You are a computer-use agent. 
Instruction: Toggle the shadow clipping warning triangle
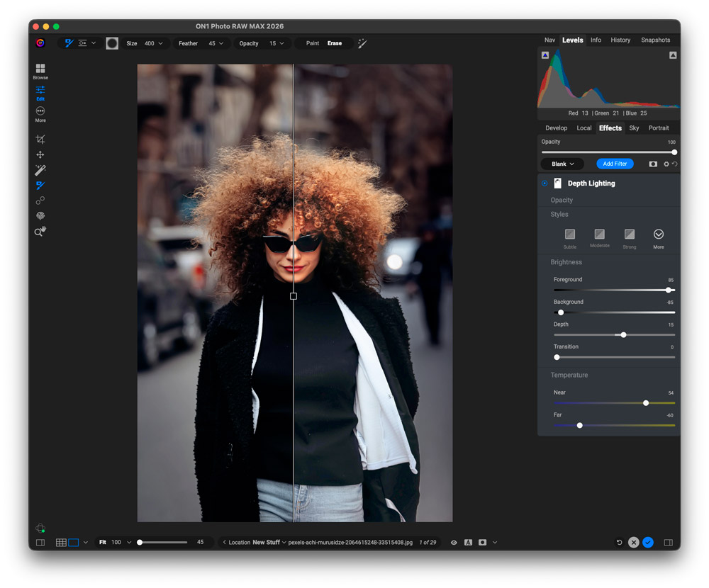click(x=545, y=55)
